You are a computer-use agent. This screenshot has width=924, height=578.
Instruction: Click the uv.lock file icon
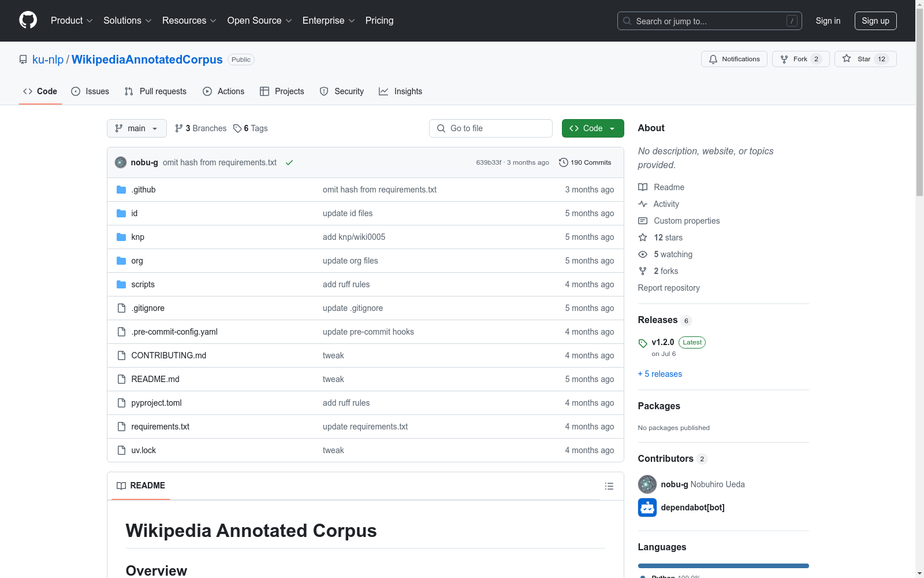click(121, 450)
